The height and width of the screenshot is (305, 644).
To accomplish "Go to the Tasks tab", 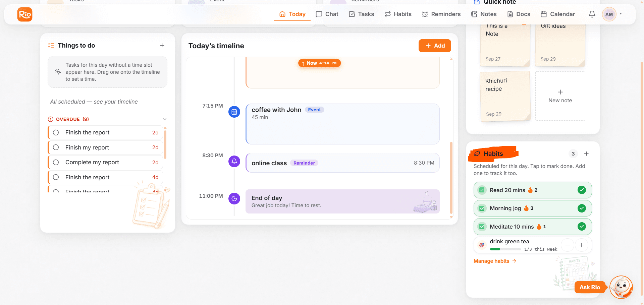I will click(362, 14).
